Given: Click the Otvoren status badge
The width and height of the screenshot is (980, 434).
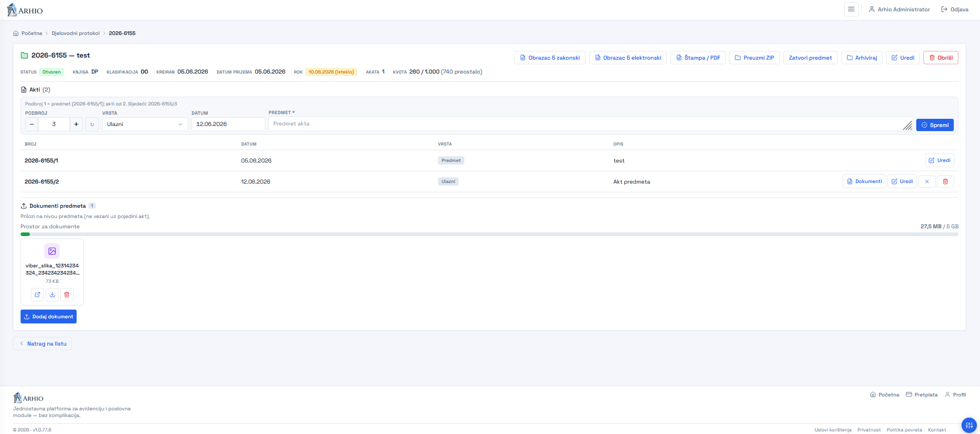Looking at the screenshot, I should pos(51,72).
